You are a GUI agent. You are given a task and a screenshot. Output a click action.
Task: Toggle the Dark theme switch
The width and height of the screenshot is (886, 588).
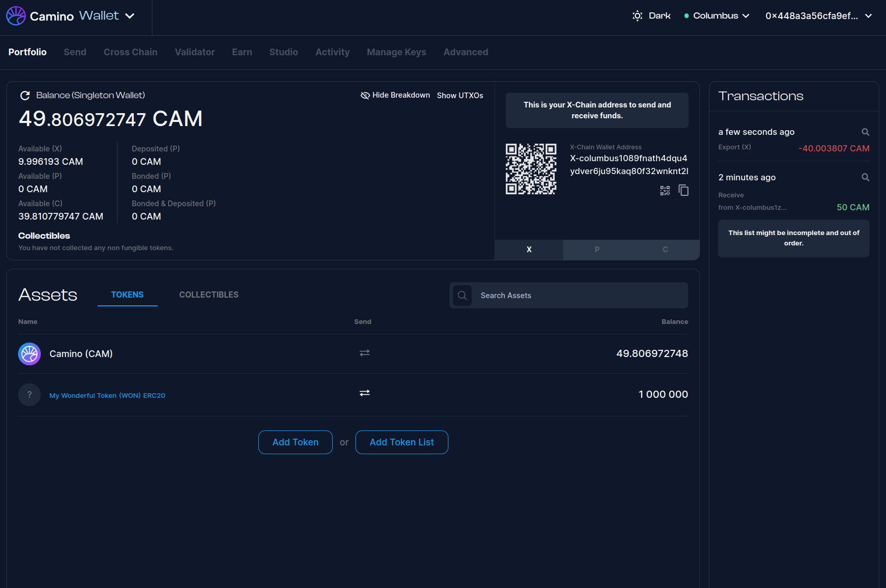(651, 16)
